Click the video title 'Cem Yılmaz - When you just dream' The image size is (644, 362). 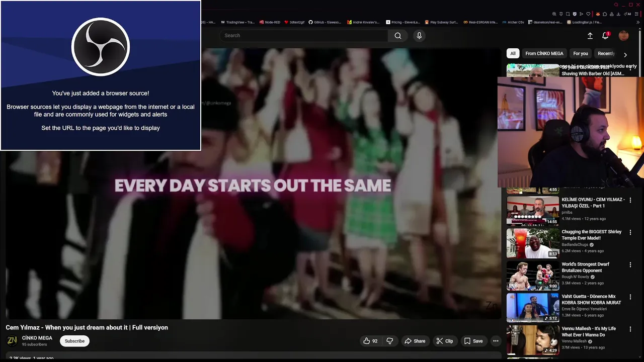pyautogui.click(x=87, y=327)
